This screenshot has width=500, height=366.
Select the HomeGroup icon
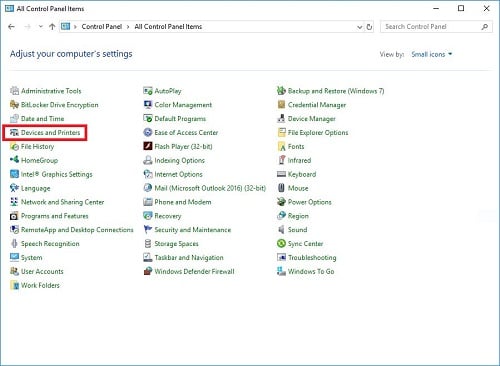pyautogui.click(x=14, y=160)
